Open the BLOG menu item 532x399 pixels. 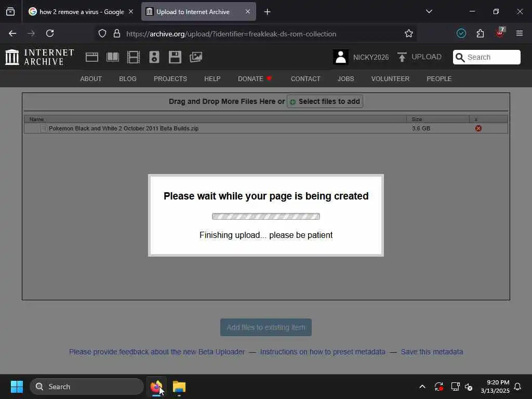(128, 79)
